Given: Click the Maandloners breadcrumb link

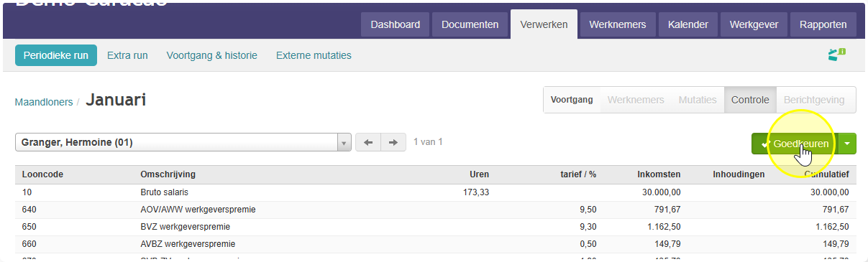Looking at the screenshot, I should pyautogui.click(x=44, y=102).
